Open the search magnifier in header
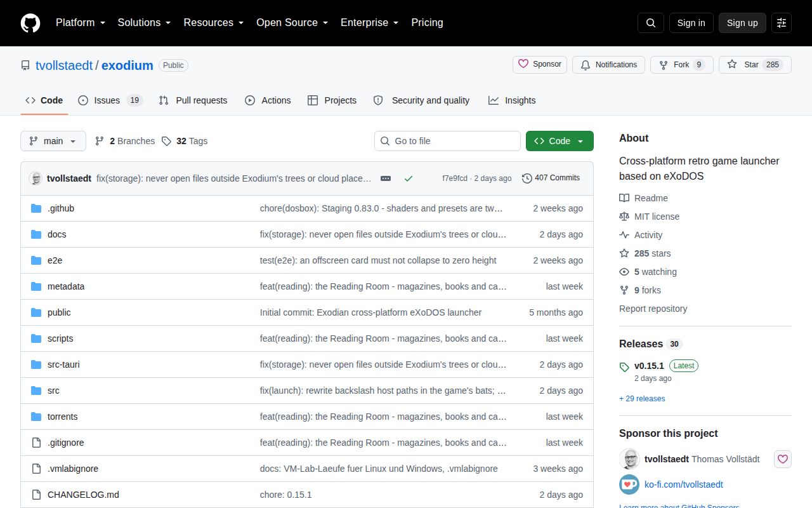The height and width of the screenshot is (508, 812). pyautogui.click(x=651, y=23)
